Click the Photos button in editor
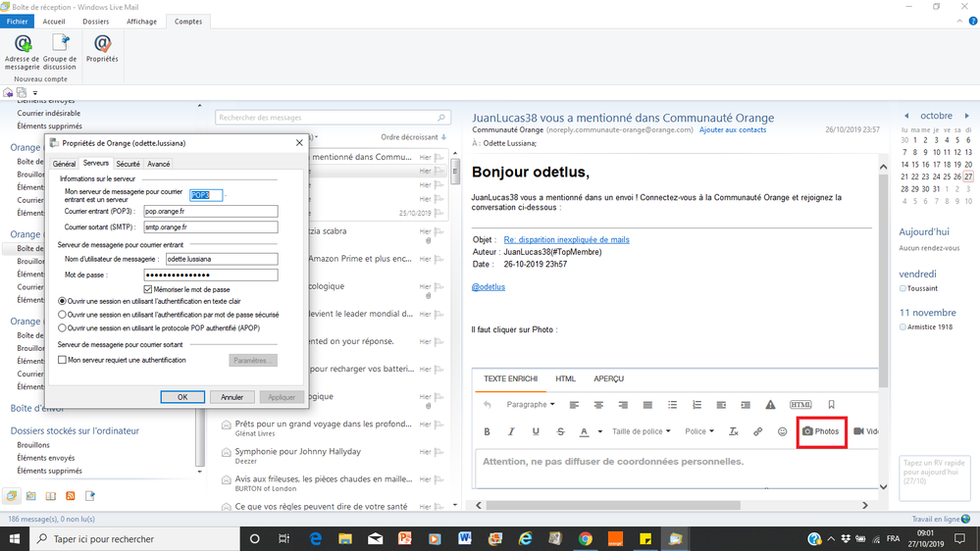 [821, 431]
